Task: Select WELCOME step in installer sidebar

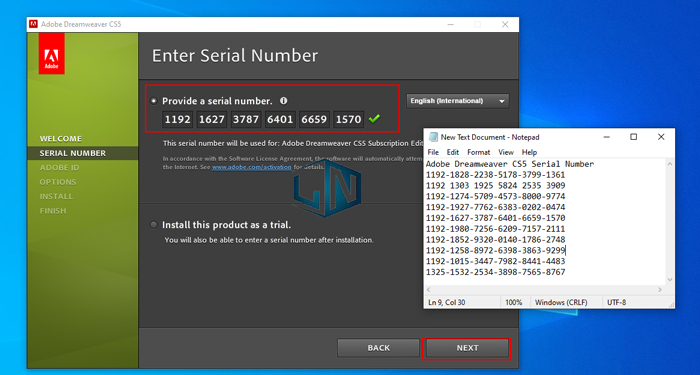Action: point(61,139)
